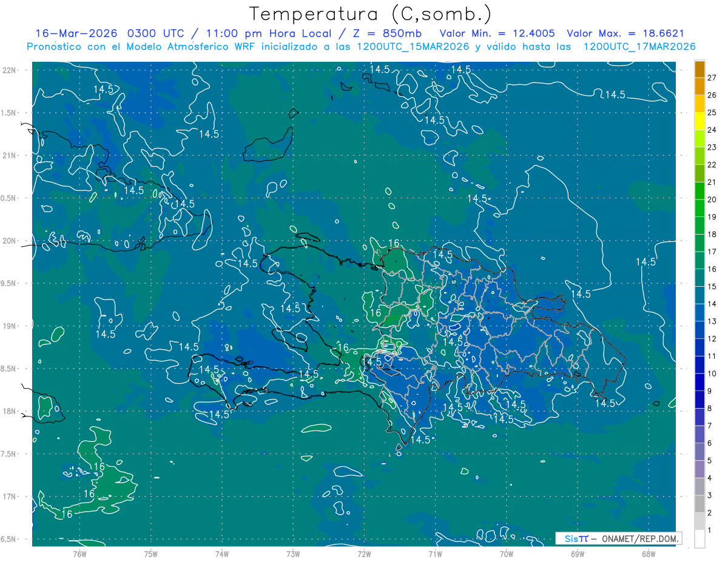Click the 8 label on the color scale
The image size is (728, 562).
coord(710,409)
